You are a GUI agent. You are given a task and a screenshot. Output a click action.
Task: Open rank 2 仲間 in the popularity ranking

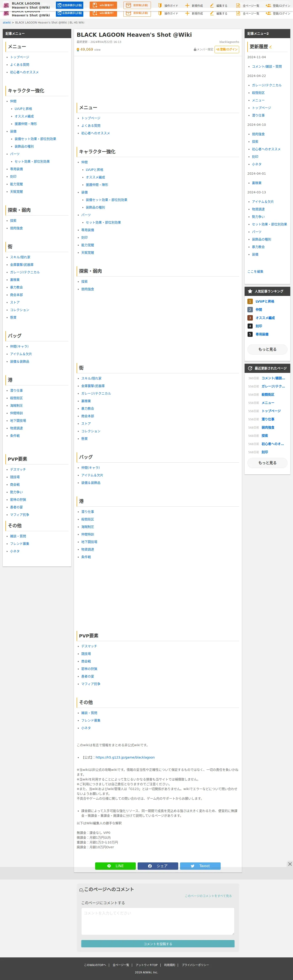click(259, 310)
